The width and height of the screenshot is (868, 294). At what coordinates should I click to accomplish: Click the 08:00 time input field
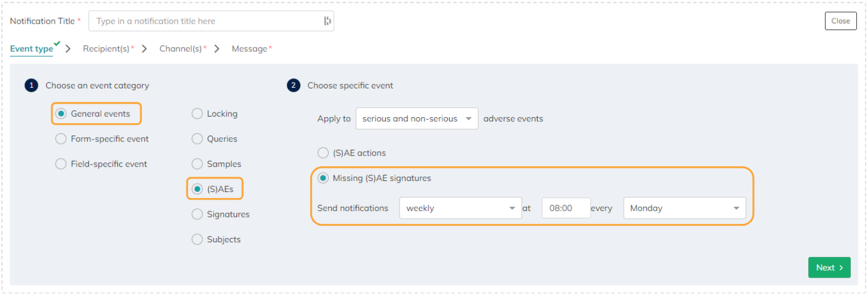[565, 208]
